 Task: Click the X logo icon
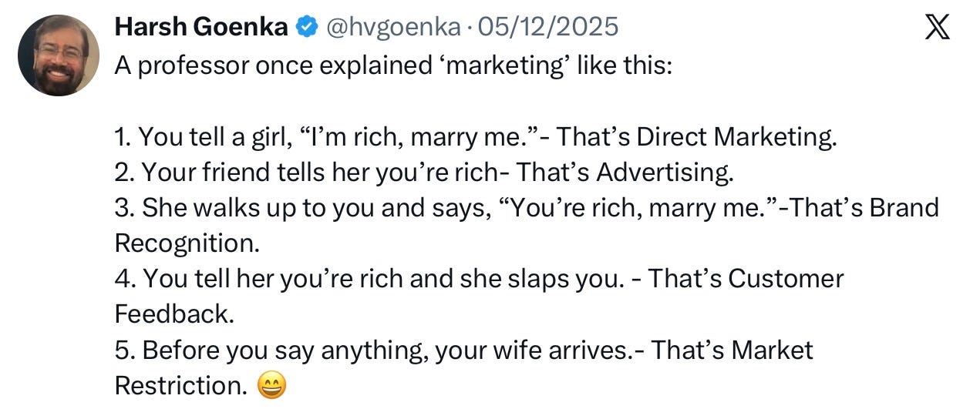pos(936,28)
